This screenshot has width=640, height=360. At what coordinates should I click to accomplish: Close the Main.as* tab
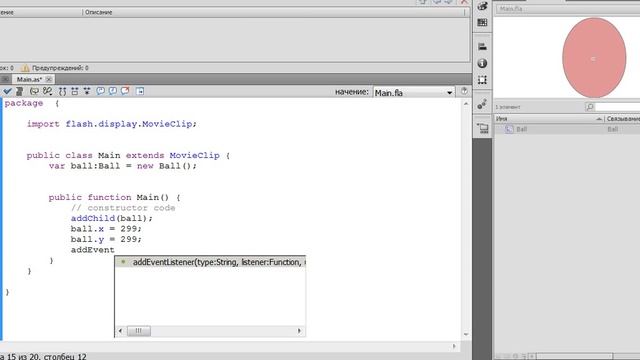49,79
